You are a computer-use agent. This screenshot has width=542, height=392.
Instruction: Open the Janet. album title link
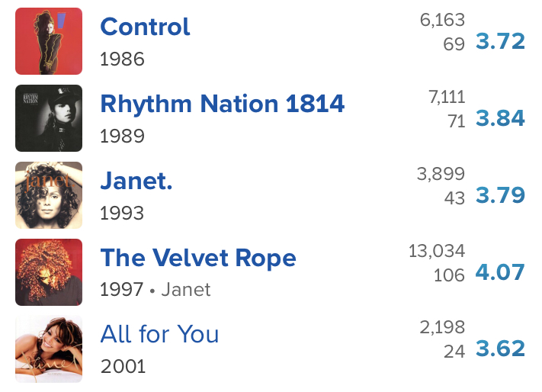coord(136,181)
